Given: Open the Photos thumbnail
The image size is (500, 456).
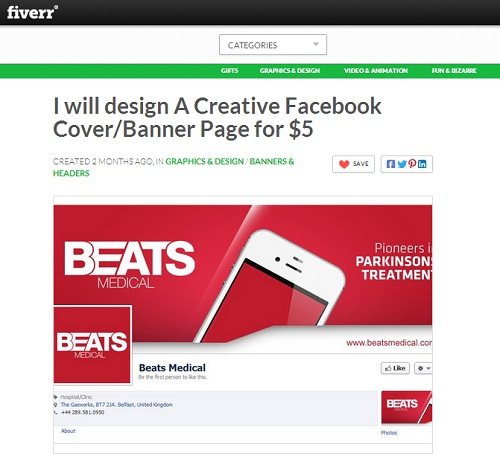Looking at the screenshot, I should [407, 407].
